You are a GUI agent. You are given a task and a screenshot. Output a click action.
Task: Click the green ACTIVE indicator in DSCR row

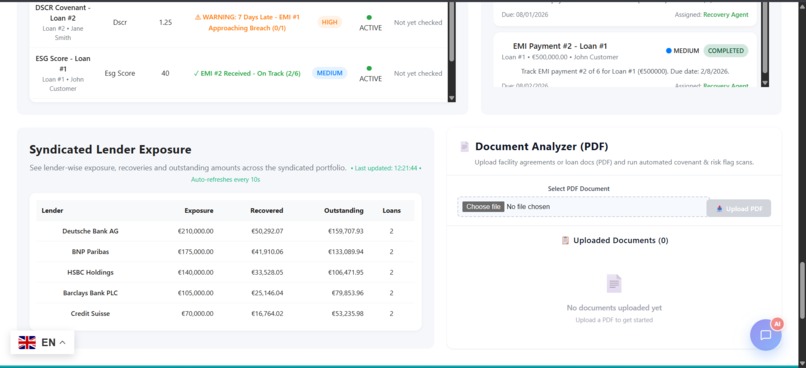tap(369, 17)
